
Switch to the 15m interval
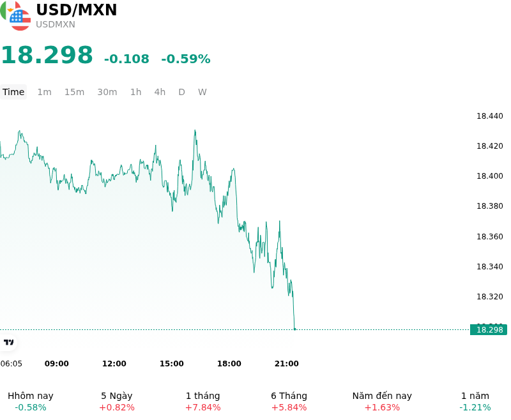[74, 92]
